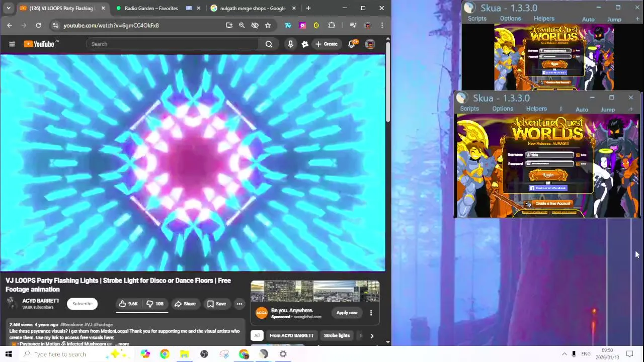Open Chrome extensions puzzle icon
This screenshot has width=644, height=362.
pos(332,25)
